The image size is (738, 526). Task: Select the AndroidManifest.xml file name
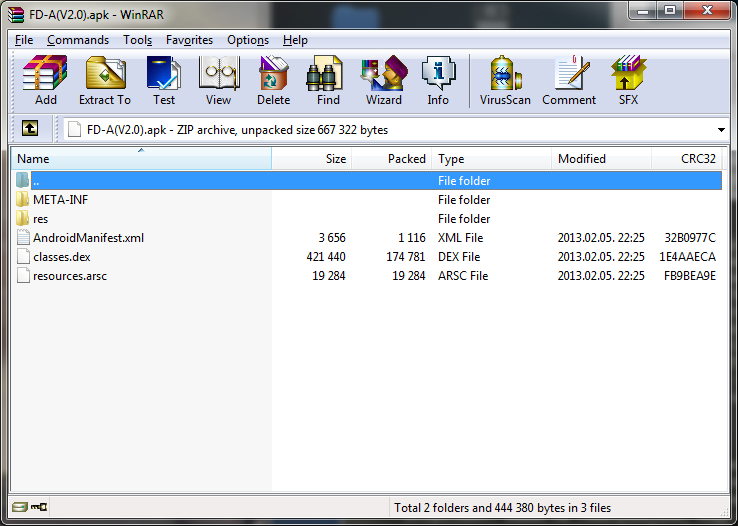coord(88,238)
